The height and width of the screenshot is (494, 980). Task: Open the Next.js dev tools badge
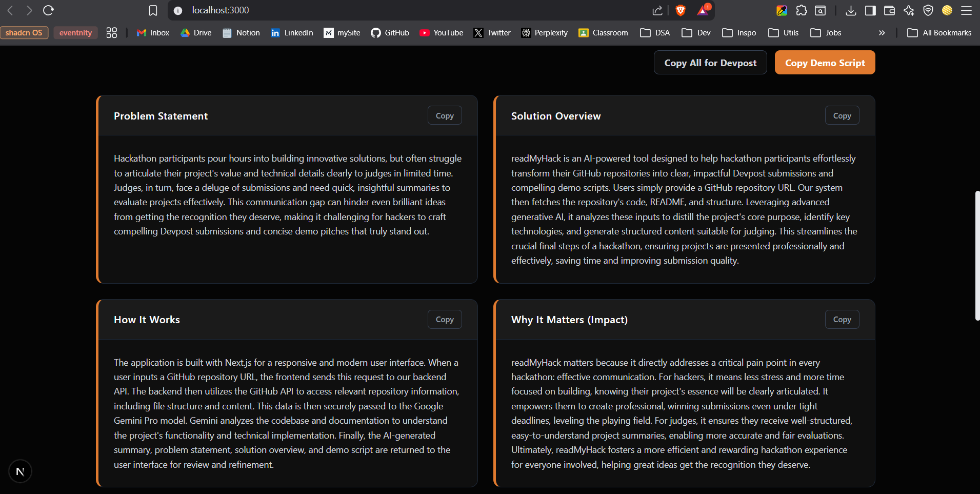[21, 471]
